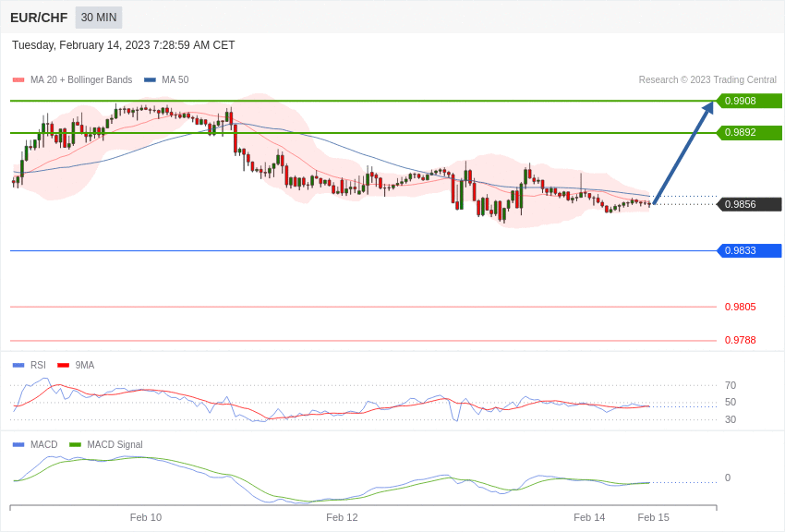This screenshot has width=785, height=532.
Task: Click the MACD legend label
Action: pos(44,444)
